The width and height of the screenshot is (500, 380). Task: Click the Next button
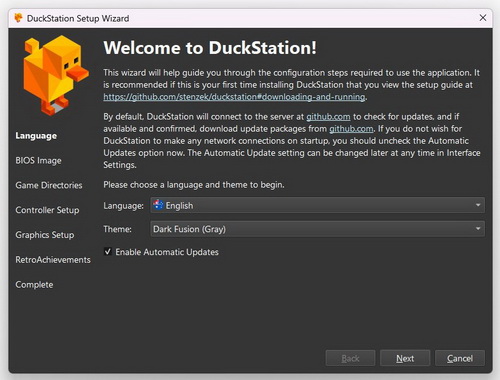click(x=405, y=358)
